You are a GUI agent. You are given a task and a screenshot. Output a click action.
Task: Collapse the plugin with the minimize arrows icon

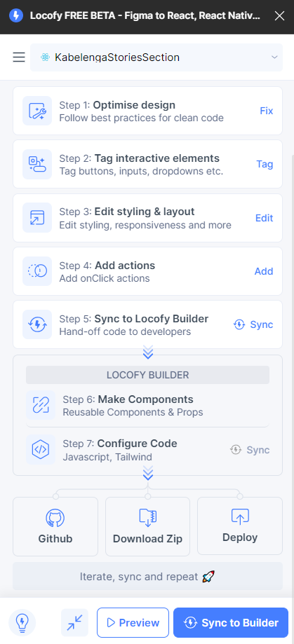[75, 623]
